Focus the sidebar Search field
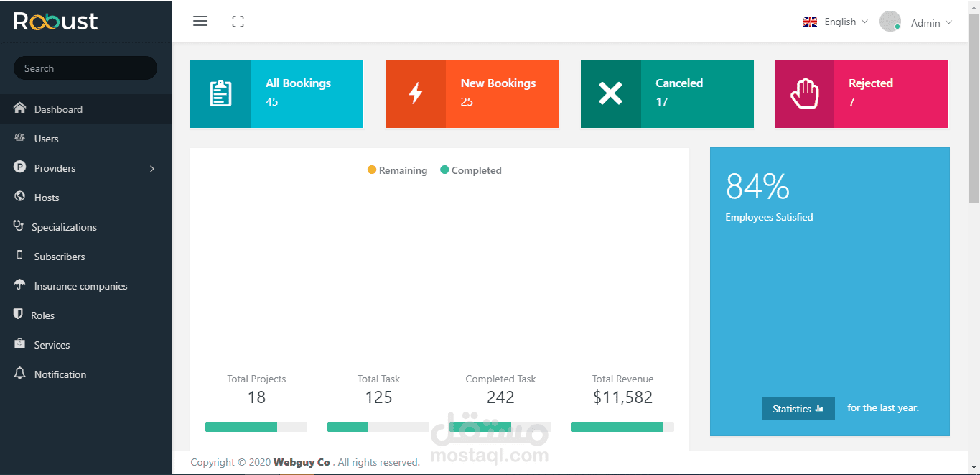This screenshot has width=980, height=475. (85, 68)
